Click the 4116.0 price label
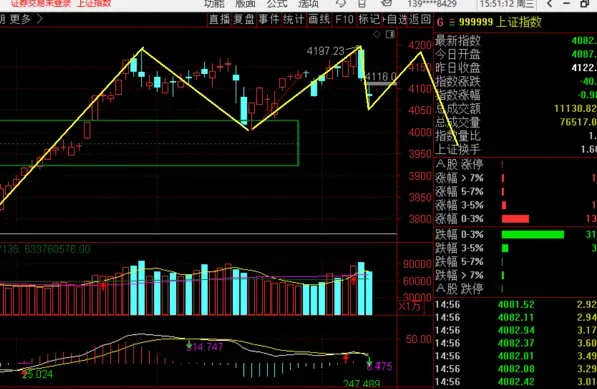 click(x=381, y=77)
